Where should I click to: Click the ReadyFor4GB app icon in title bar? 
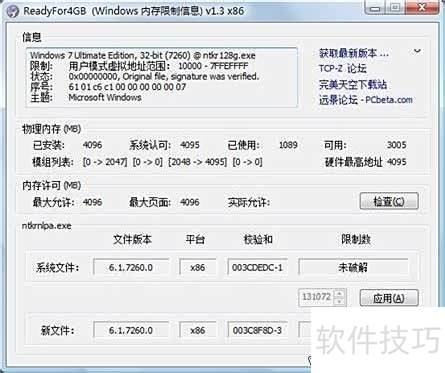coord(13,11)
